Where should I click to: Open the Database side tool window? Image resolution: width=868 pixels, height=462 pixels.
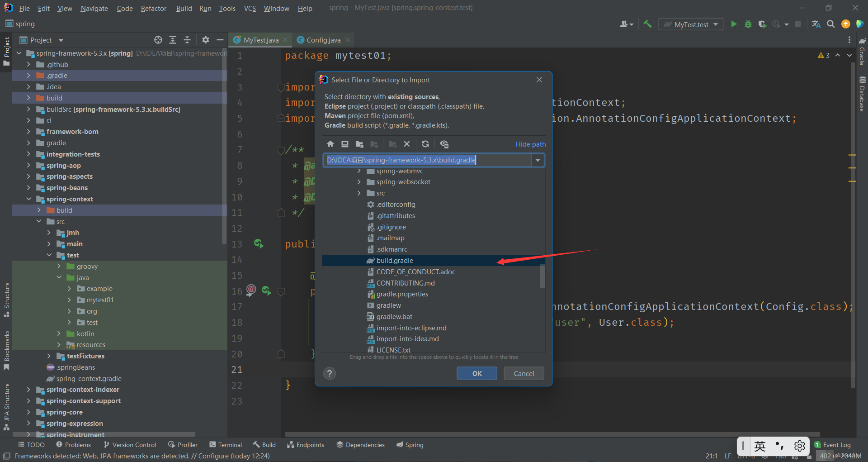click(862, 94)
